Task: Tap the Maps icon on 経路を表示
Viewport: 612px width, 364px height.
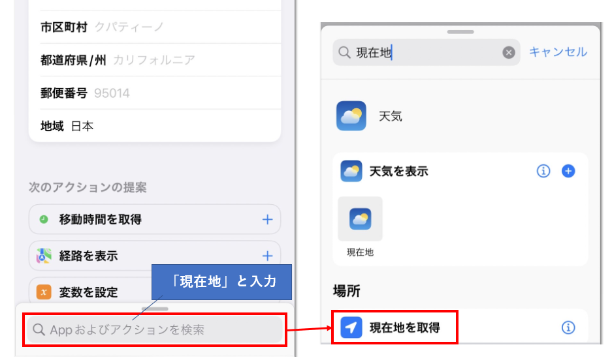Action: click(x=44, y=256)
